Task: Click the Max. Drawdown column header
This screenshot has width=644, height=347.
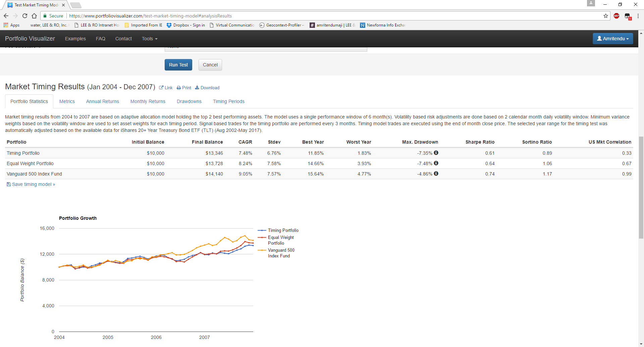Action: 420,142
